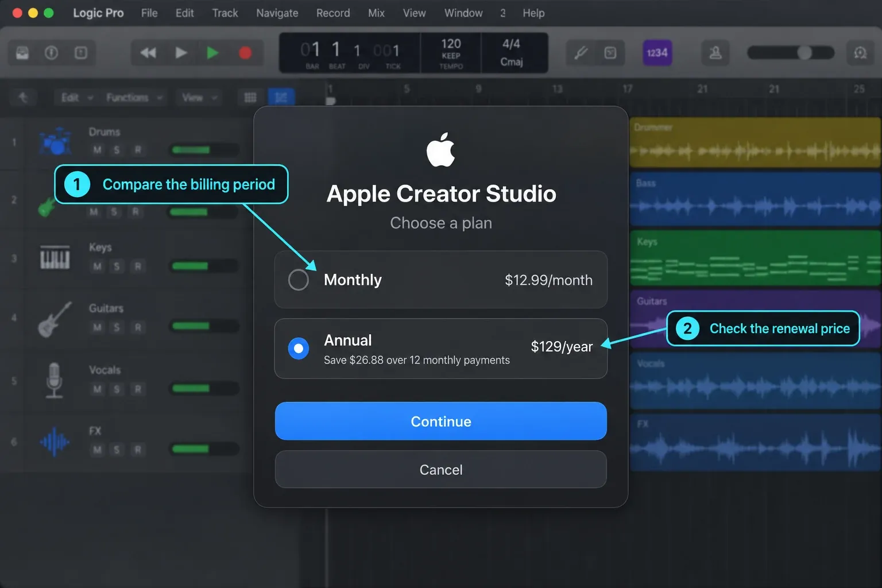Open the Mix menu
Viewport: 882px width, 588px height.
tap(376, 13)
